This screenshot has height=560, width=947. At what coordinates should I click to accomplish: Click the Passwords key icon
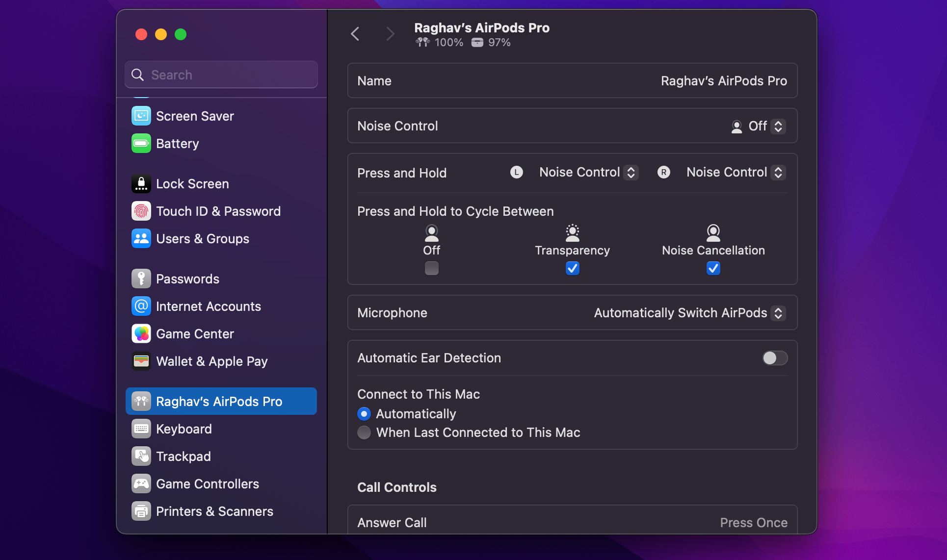pyautogui.click(x=141, y=278)
